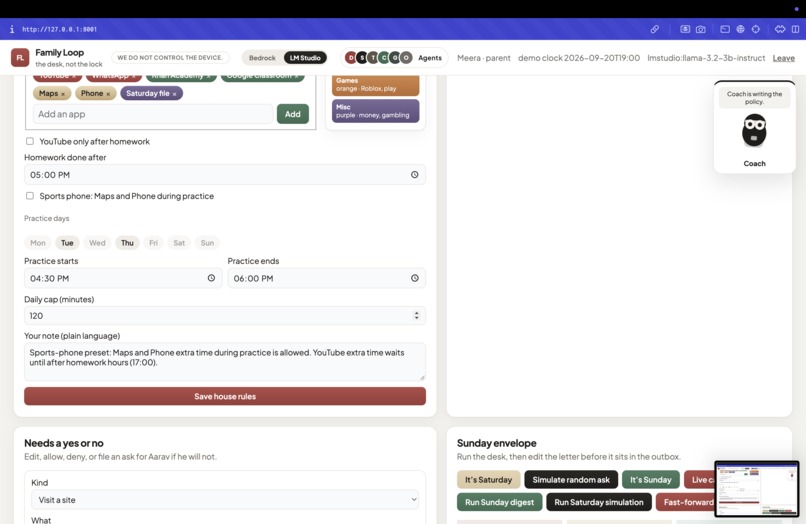Click the It's Saturday button
Viewport: 806px width, 524px height.
pos(488,480)
